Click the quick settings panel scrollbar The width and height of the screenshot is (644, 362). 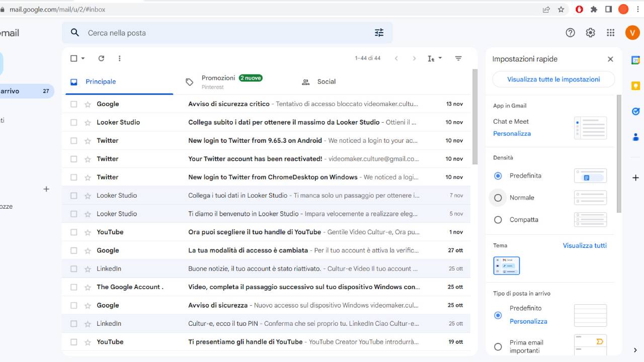(619, 154)
